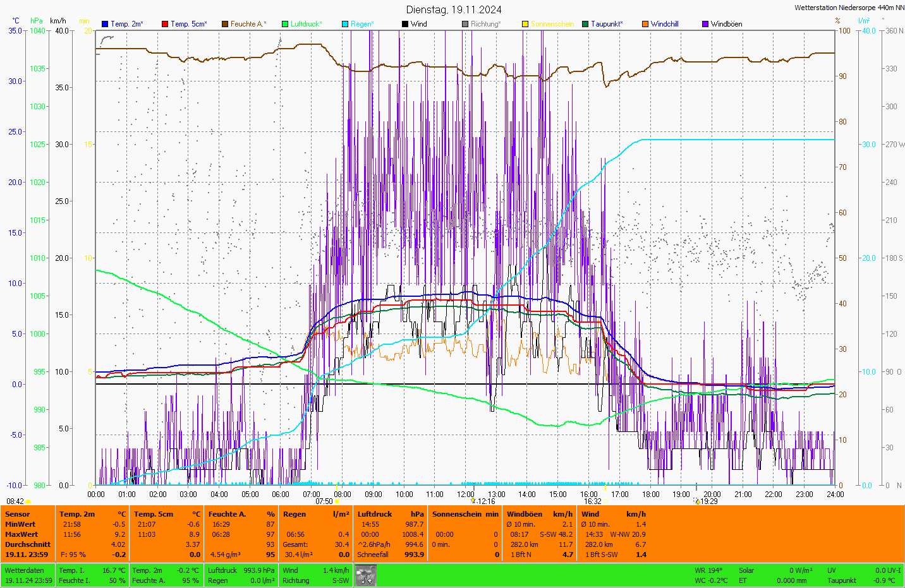905x588 pixels.
Task: Click the sunrise marker at 07:50
Action: tap(337, 501)
